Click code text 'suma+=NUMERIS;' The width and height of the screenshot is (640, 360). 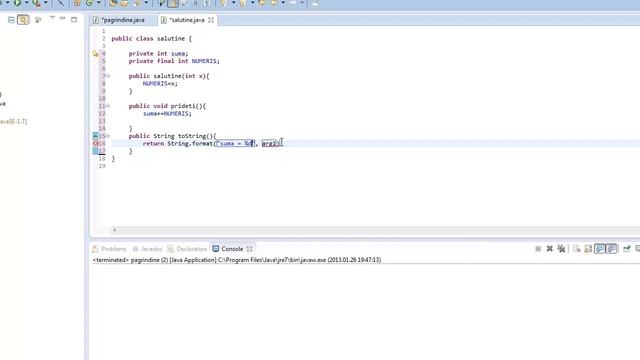pyautogui.click(x=167, y=113)
